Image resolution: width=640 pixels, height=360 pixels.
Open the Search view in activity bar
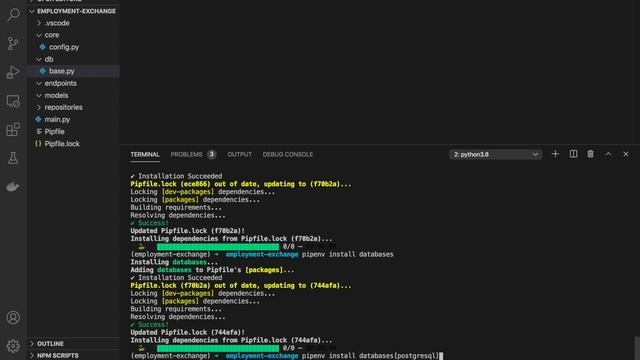13,15
